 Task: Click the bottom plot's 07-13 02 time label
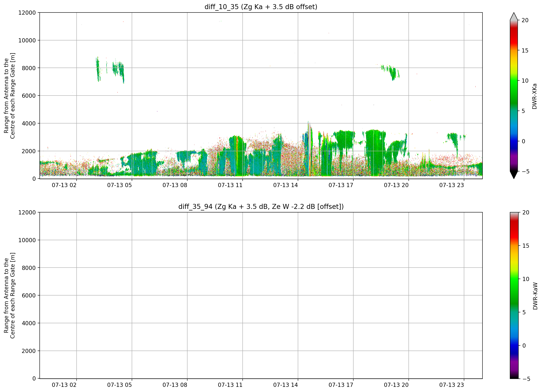coord(64,385)
